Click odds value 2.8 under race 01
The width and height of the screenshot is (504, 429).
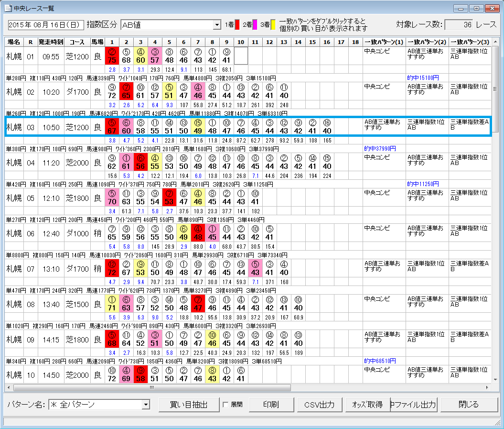tap(112, 69)
